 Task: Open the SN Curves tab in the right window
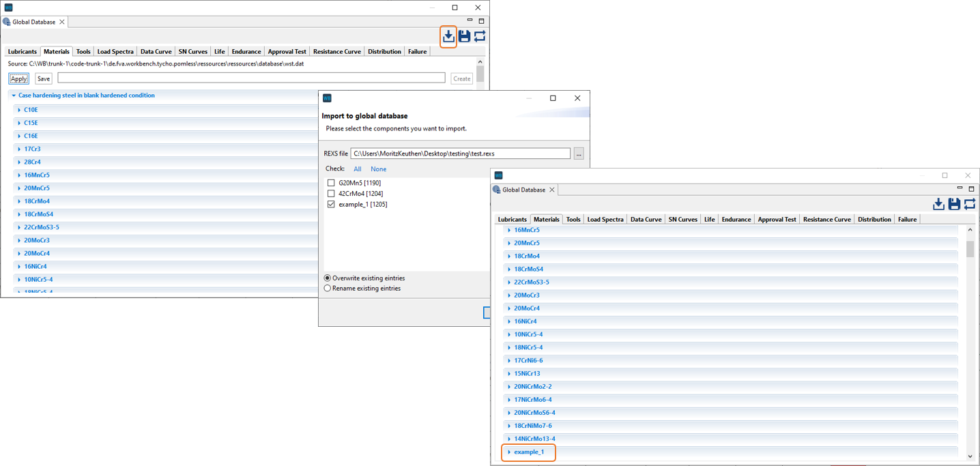click(x=682, y=219)
